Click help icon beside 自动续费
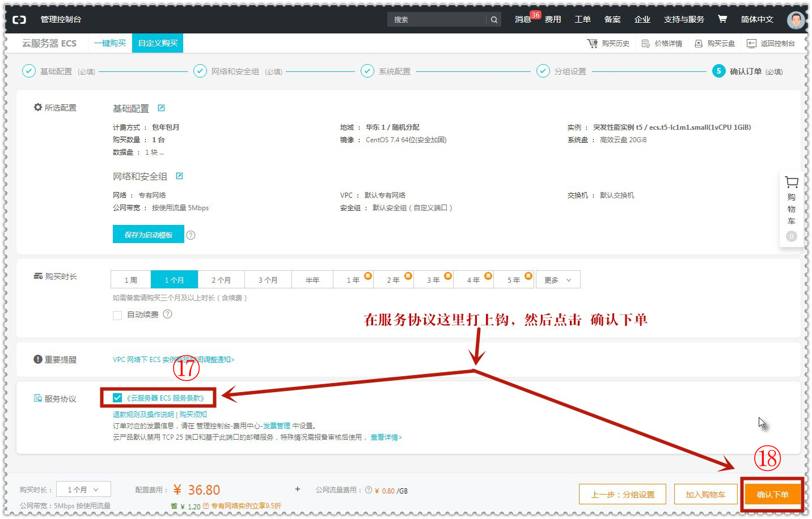This screenshot has height=519, width=812. point(167,314)
